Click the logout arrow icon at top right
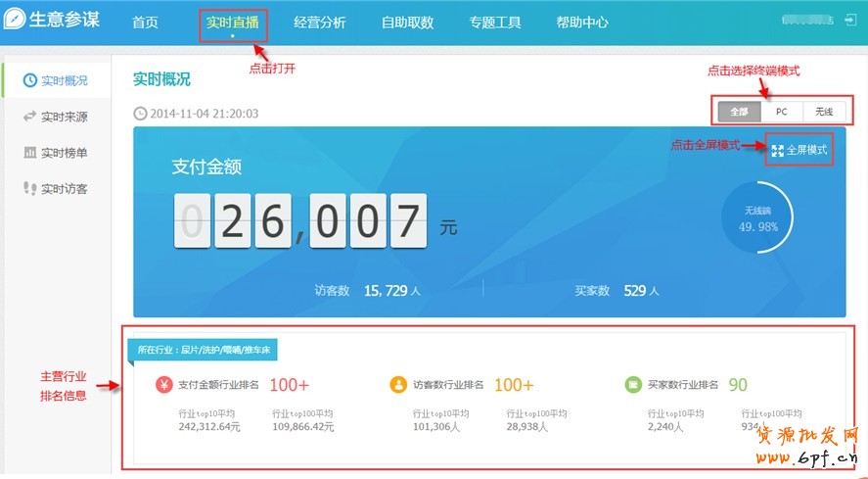 [x=847, y=19]
